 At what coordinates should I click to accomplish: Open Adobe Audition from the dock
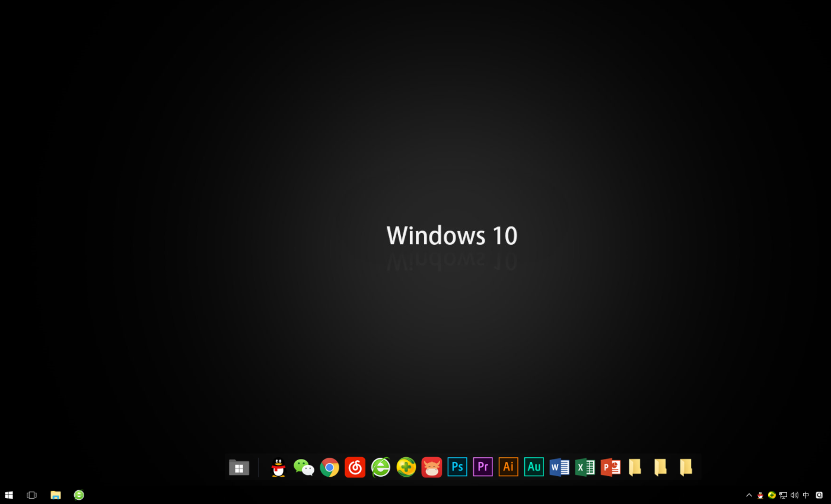click(x=534, y=467)
